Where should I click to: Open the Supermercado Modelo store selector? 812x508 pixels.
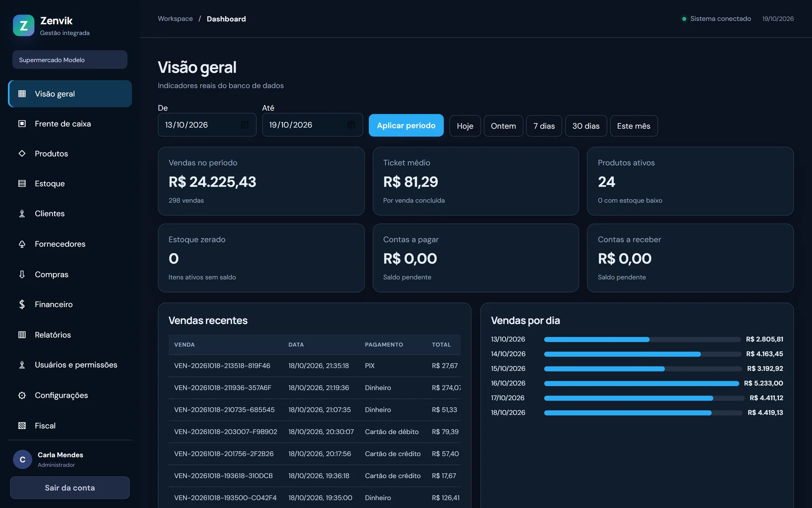[70, 60]
